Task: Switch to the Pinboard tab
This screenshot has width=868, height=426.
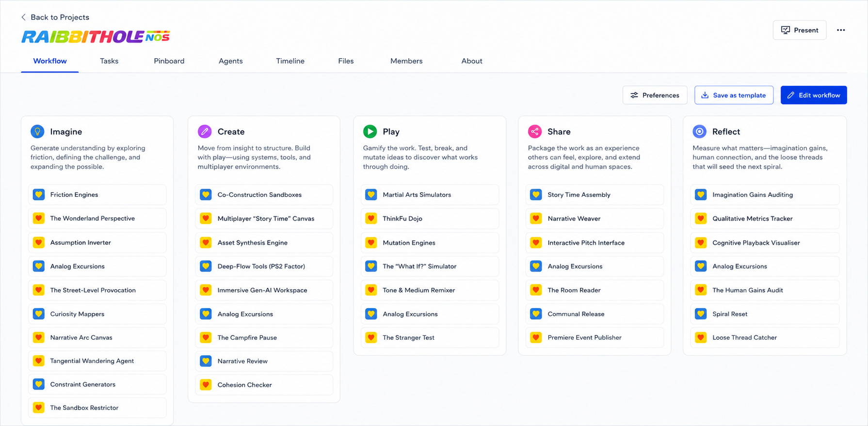Action: [169, 61]
